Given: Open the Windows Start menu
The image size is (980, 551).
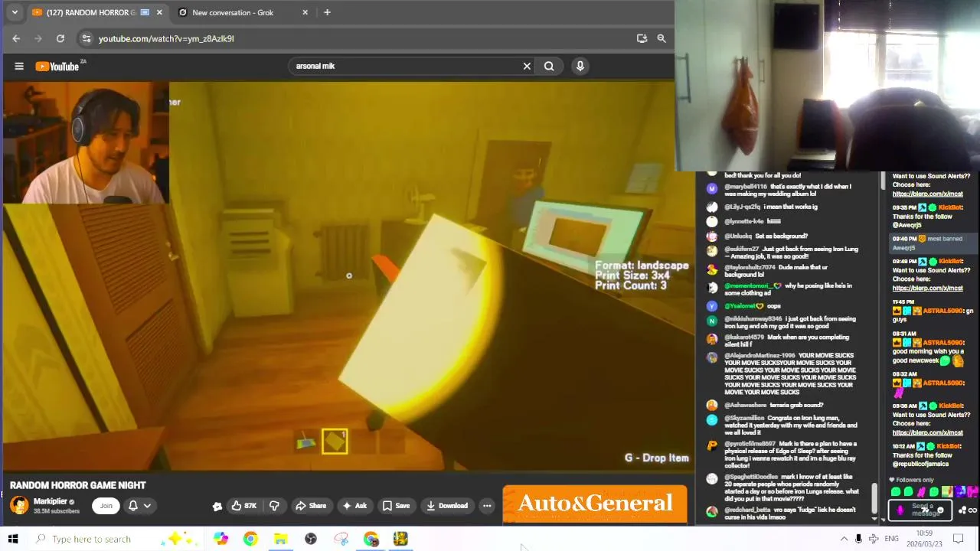Looking at the screenshot, I should tap(13, 539).
